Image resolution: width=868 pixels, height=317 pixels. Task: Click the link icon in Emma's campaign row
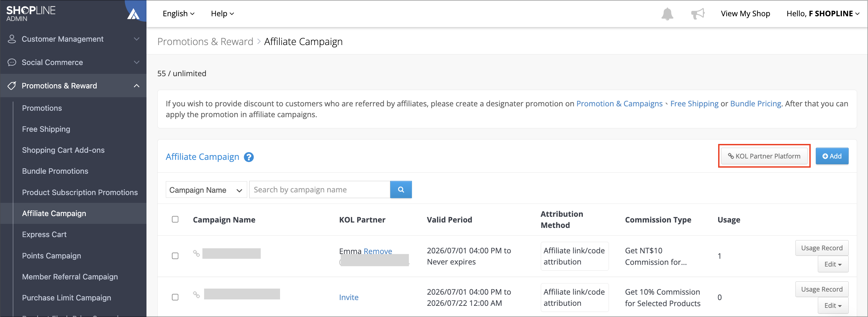pyautogui.click(x=196, y=253)
